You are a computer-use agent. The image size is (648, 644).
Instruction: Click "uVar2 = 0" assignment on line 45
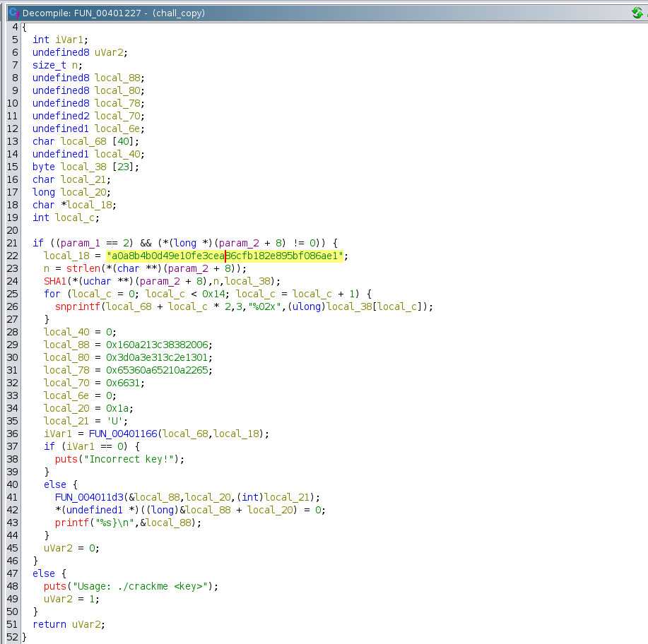pyautogui.click(x=69, y=549)
